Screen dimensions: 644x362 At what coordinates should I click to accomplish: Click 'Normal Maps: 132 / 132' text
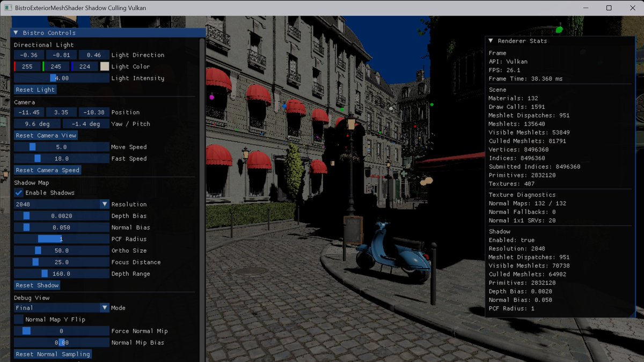point(527,203)
